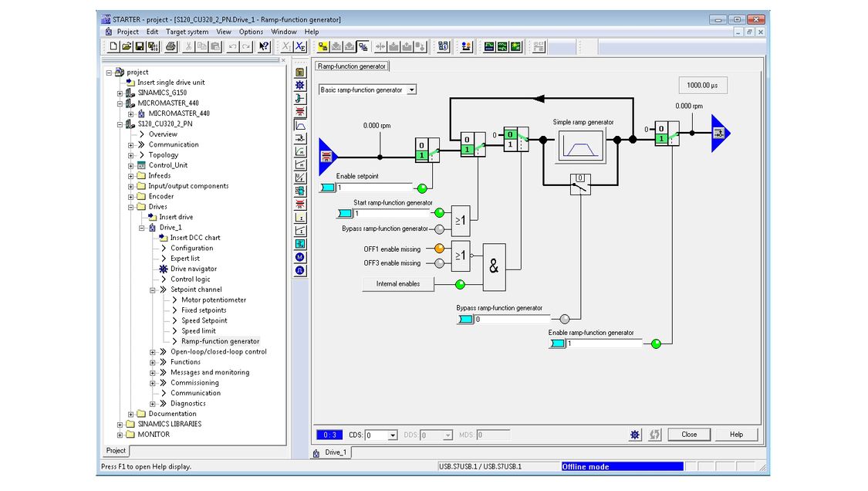Click the cyan connector beside Enable setpoint

pos(328,188)
